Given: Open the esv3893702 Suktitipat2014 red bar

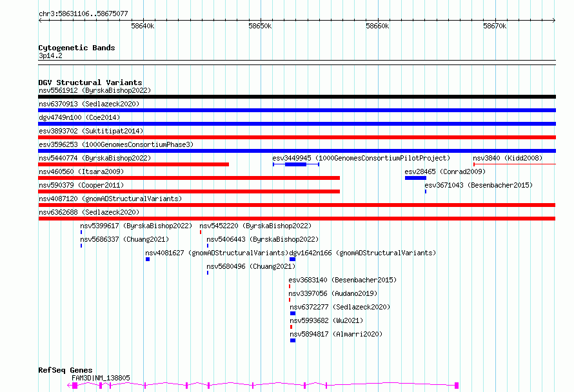Looking at the screenshot, I should [297, 137].
